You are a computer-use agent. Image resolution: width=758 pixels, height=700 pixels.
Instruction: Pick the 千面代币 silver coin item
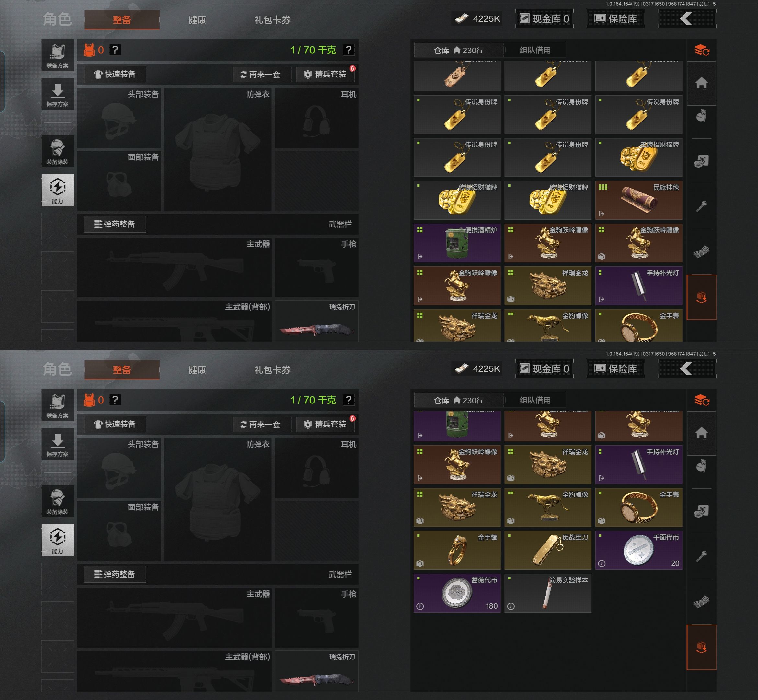pyautogui.click(x=639, y=550)
